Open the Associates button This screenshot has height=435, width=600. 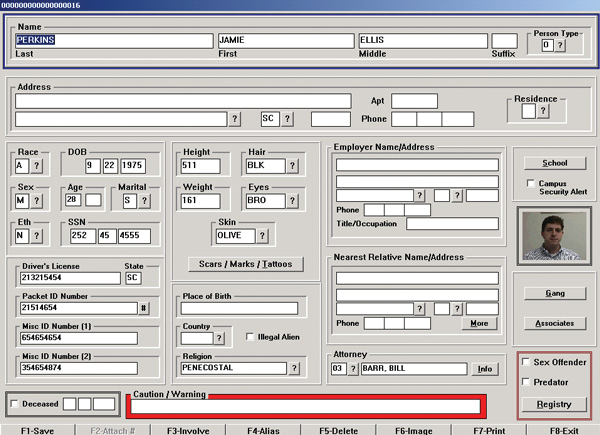(x=555, y=323)
